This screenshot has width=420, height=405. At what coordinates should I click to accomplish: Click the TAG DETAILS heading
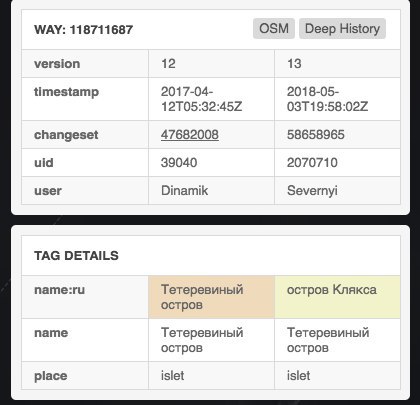click(76, 256)
